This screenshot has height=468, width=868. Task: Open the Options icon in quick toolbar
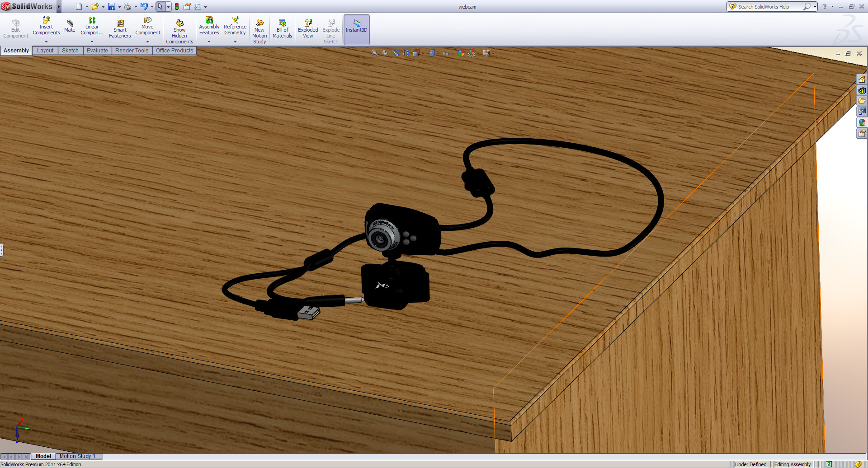(x=198, y=6)
